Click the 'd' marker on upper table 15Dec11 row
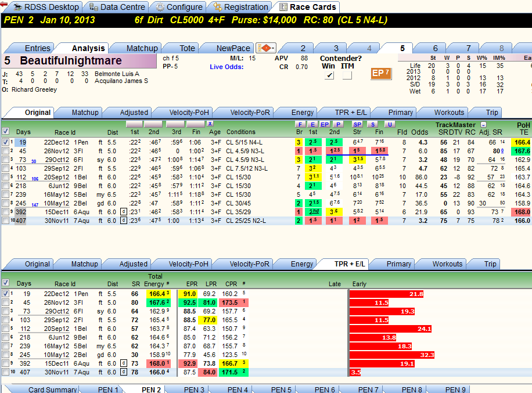The image size is (532, 393). [x=124, y=211]
